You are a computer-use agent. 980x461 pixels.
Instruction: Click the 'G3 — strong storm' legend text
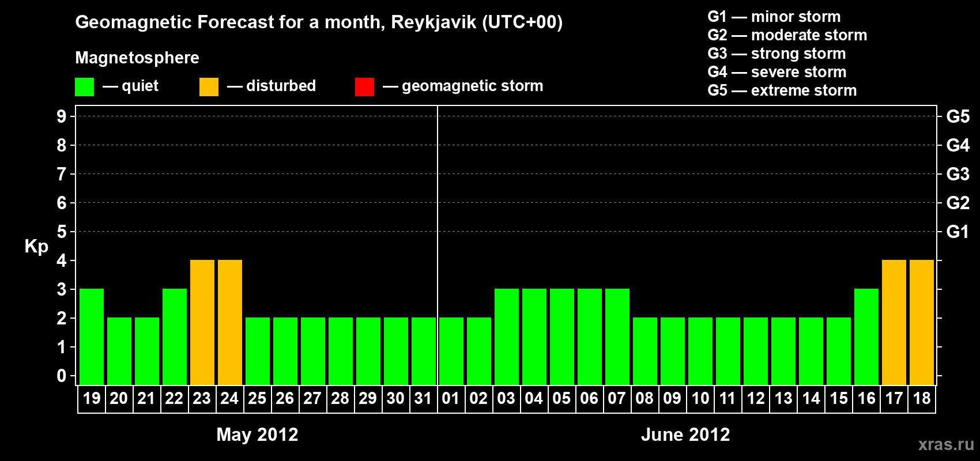[x=777, y=54]
